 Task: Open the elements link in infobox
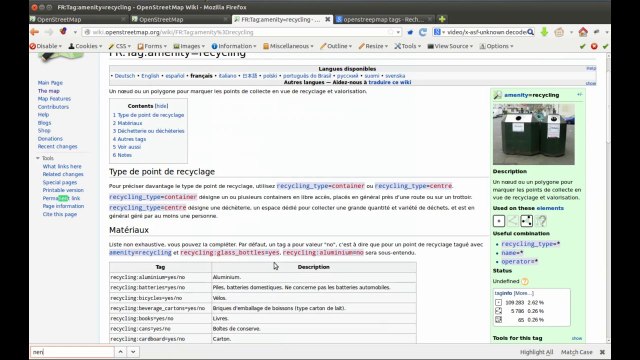(x=550, y=208)
